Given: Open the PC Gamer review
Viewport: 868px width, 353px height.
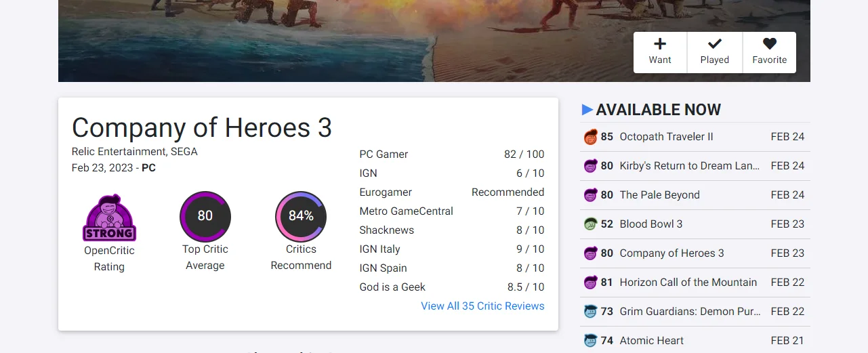Looking at the screenshot, I should click(384, 154).
